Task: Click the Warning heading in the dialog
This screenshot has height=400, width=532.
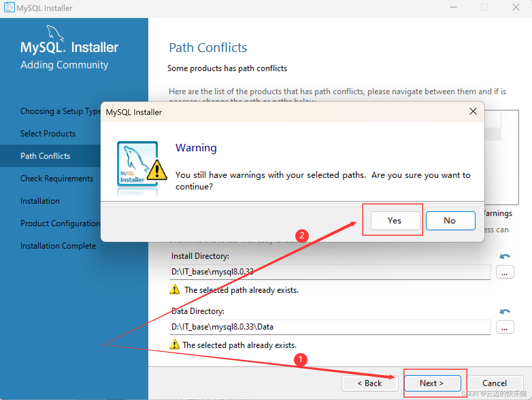Action: coord(196,148)
